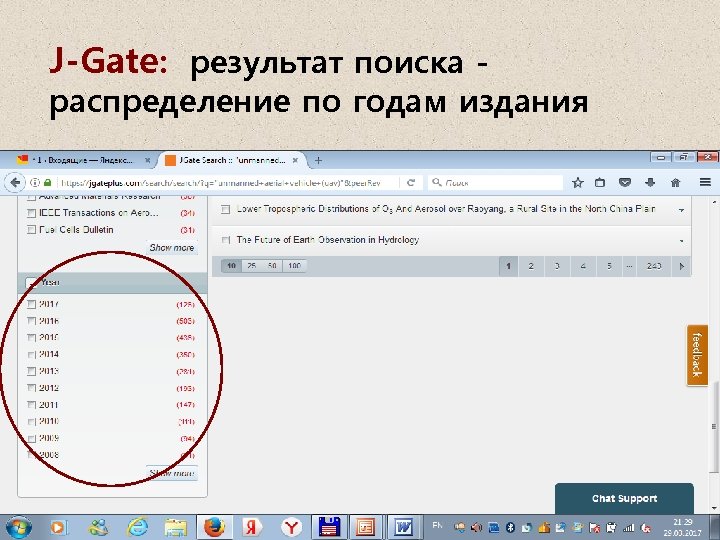Check the 2010 year filter

point(31,422)
